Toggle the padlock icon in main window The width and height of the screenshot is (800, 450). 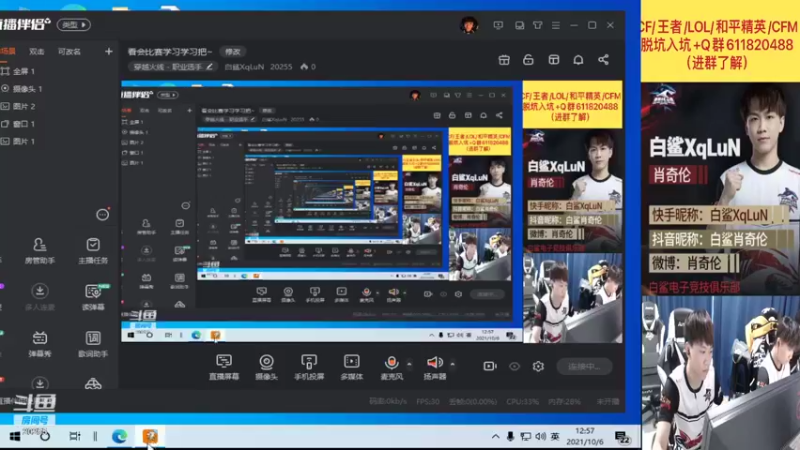[529, 60]
